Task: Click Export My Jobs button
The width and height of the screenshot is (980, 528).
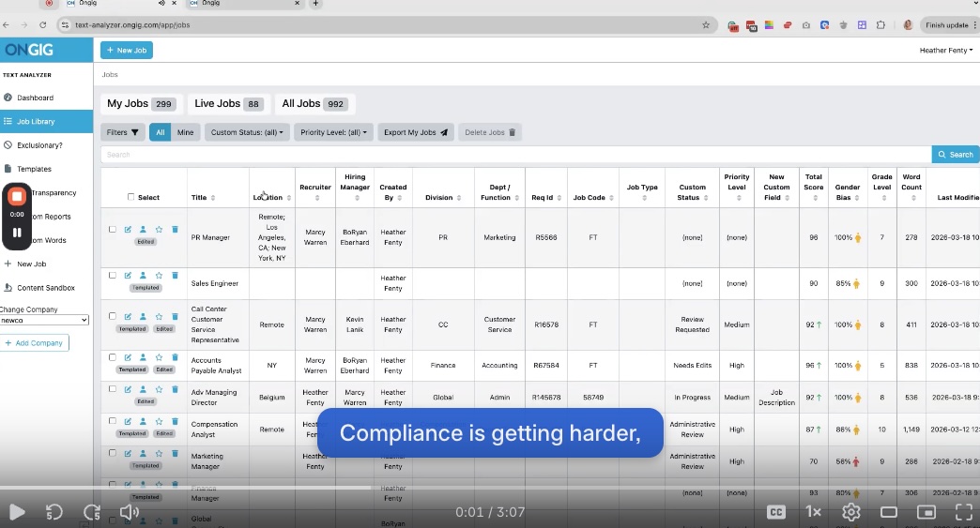Action: tap(416, 132)
